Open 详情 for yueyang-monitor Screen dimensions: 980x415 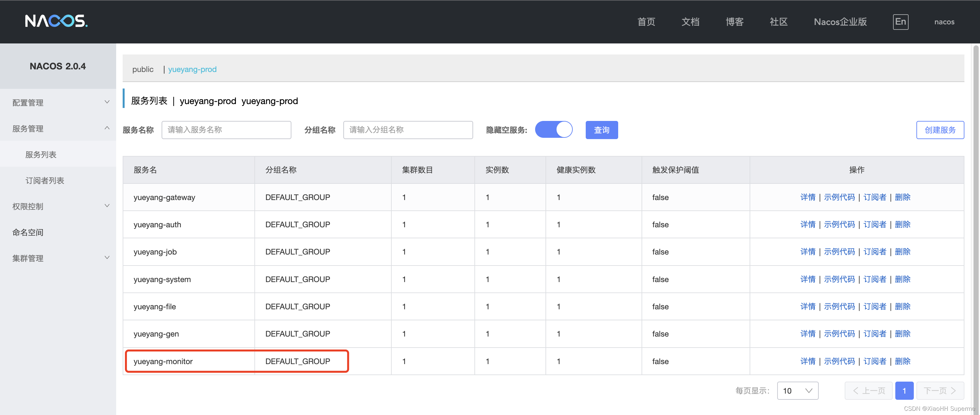[808, 361]
